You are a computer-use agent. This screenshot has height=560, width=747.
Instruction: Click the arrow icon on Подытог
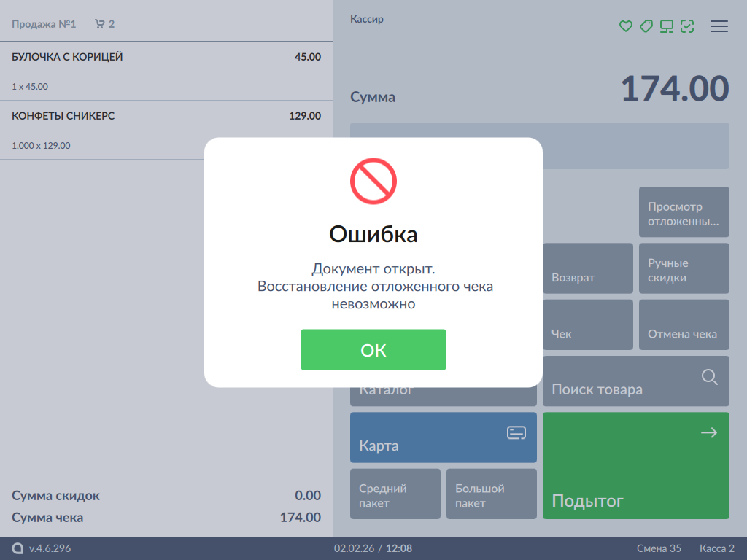click(x=708, y=433)
